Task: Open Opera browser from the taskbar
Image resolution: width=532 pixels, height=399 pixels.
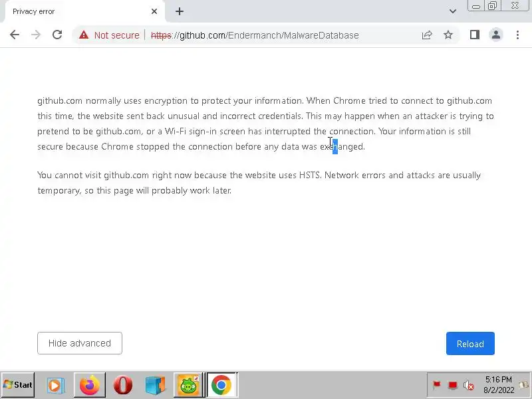Action: coord(123,385)
